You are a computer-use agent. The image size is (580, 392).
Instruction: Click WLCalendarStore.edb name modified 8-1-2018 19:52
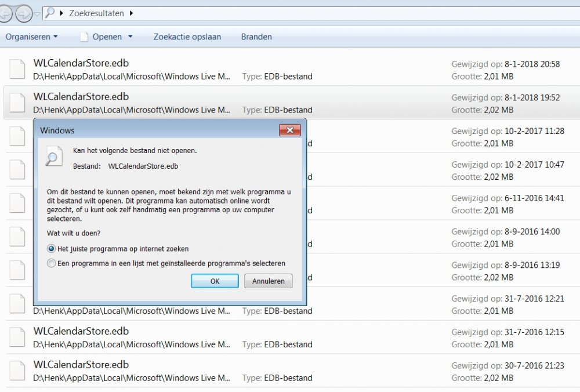coord(81,96)
